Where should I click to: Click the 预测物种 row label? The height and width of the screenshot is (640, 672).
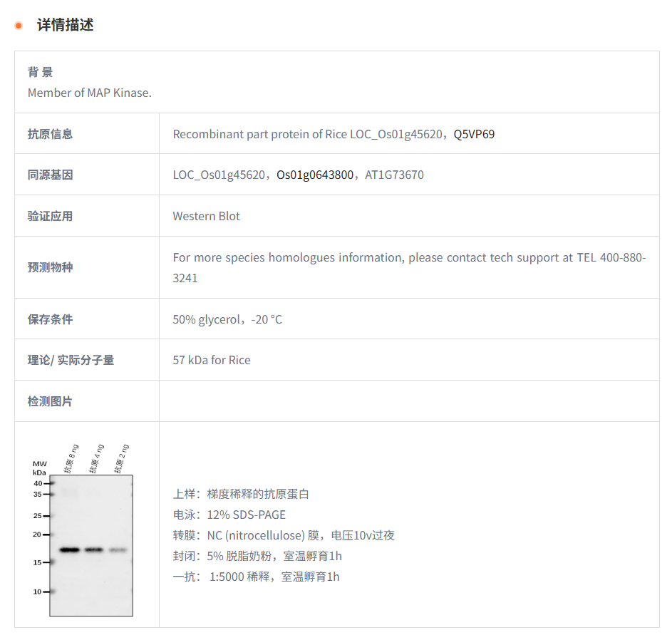point(50,267)
